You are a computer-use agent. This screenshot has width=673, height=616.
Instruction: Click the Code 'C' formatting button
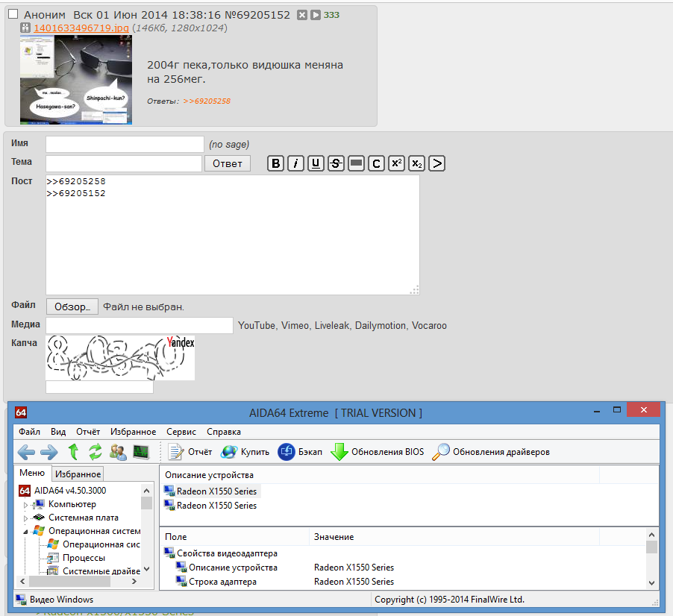(x=376, y=163)
